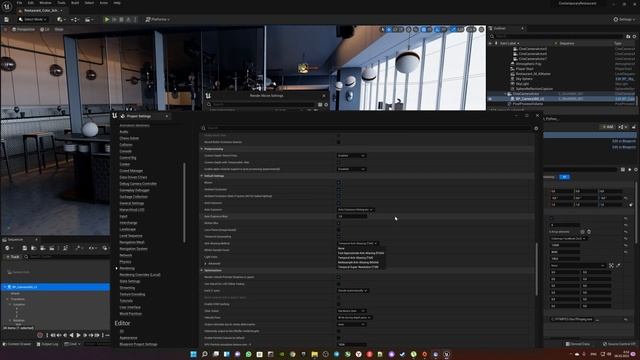The height and width of the screenshot is (360, 640).
Task: Open the Tools menu
Action: point(61,2)
